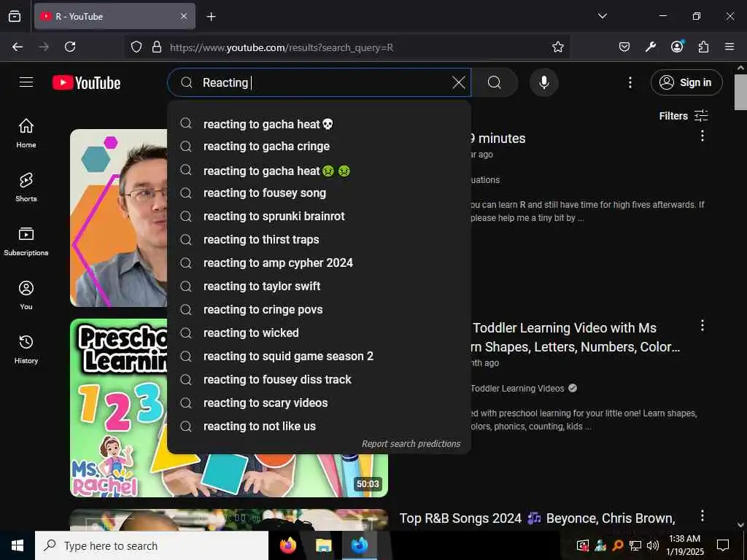Show site security padlock info

pyautogui.click(x=157, y=47)
